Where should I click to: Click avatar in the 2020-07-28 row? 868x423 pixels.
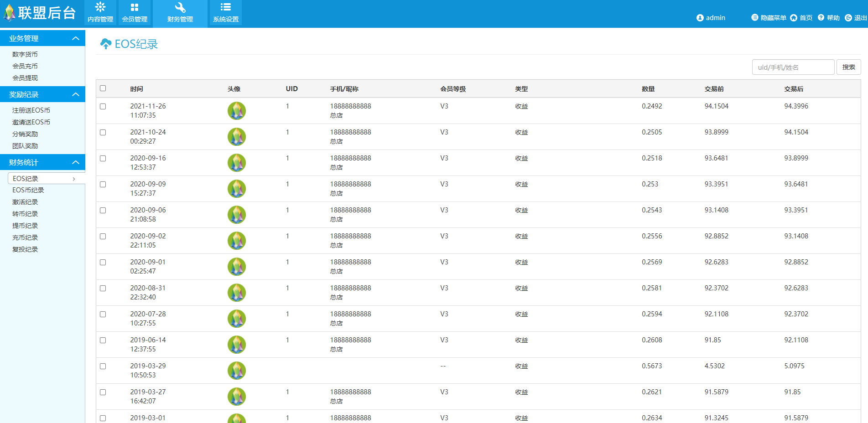pyautogui.click(x=237, y=319)
